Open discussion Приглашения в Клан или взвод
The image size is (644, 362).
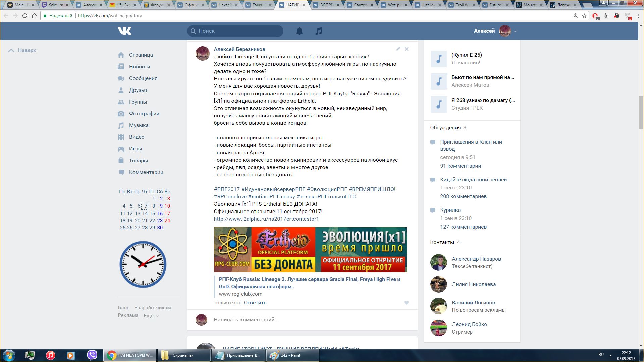coord(471,145)
